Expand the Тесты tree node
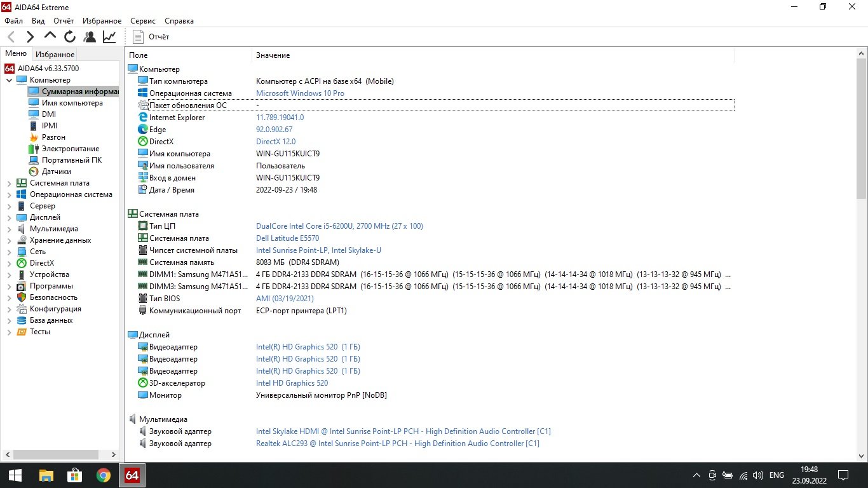 click(9, 332)
